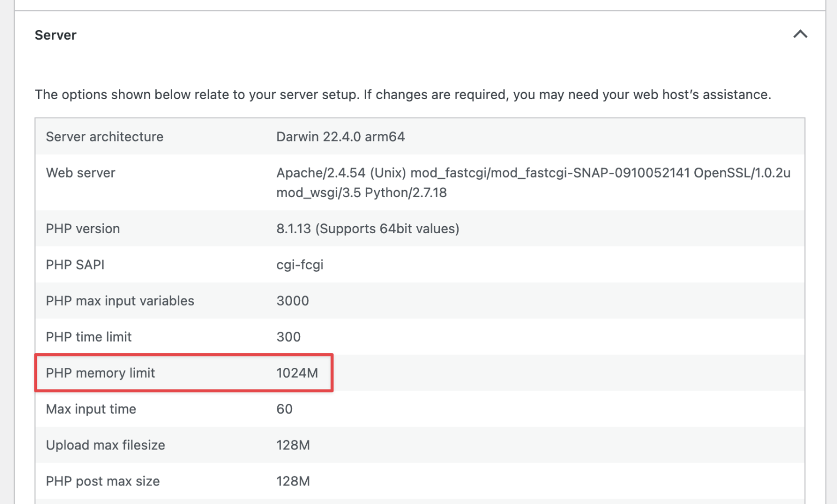Click the Server accordion heading
837x504 pixels.
(56, 35)
